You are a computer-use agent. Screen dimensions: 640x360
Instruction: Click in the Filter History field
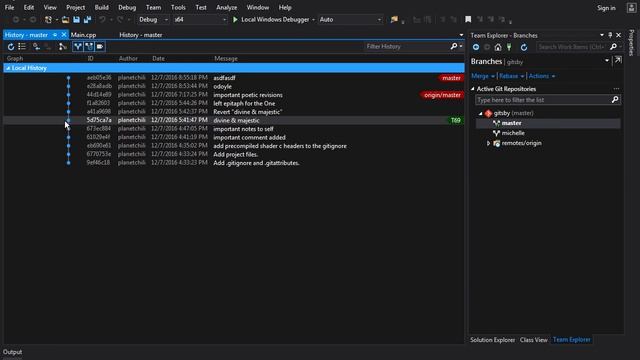point(406,47)
